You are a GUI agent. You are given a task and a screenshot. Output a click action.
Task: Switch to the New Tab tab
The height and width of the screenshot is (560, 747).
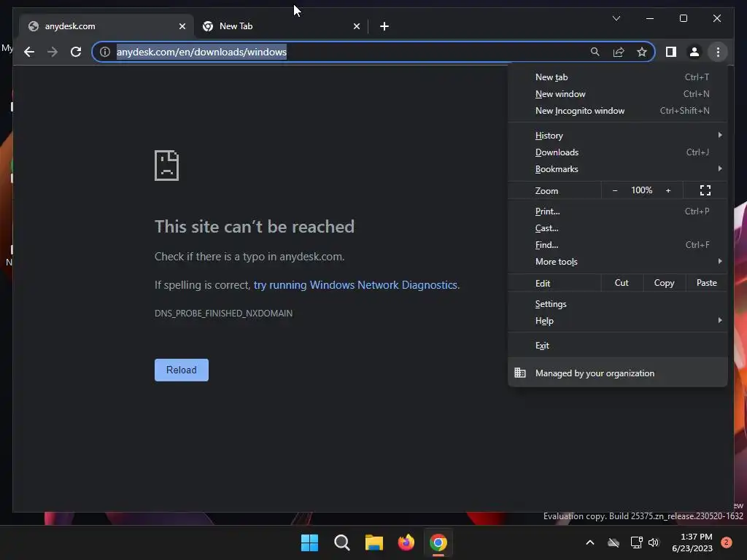pyautogui.click(x=281, y=26)
